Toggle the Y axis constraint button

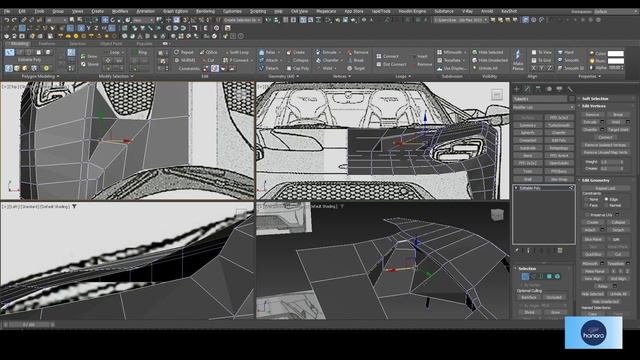88,28
